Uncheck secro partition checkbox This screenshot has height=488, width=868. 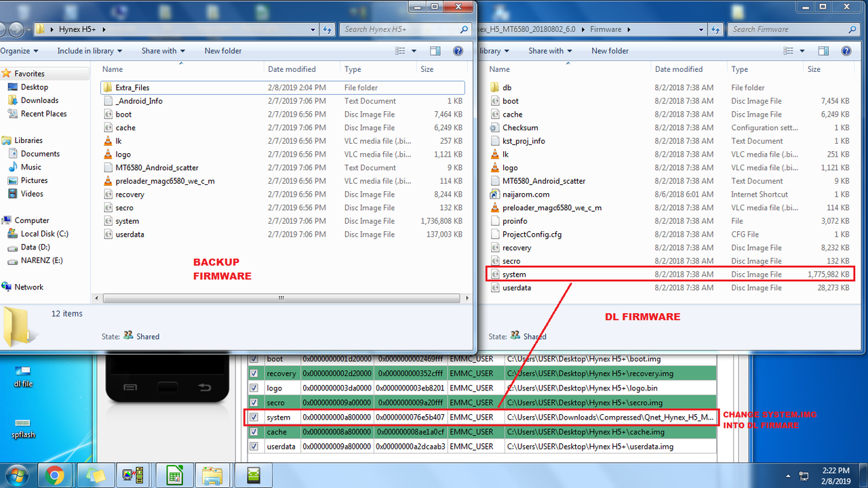[x=254, y=403]
